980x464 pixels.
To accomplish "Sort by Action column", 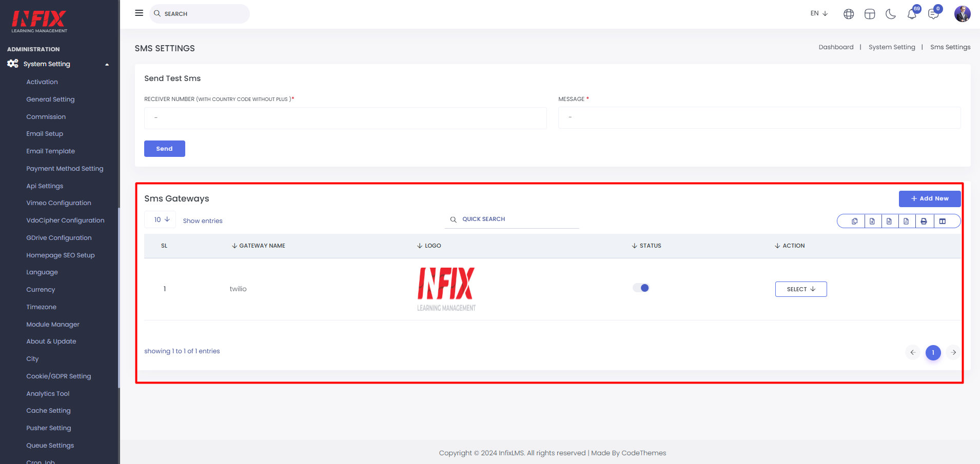I will click(790, 246).
